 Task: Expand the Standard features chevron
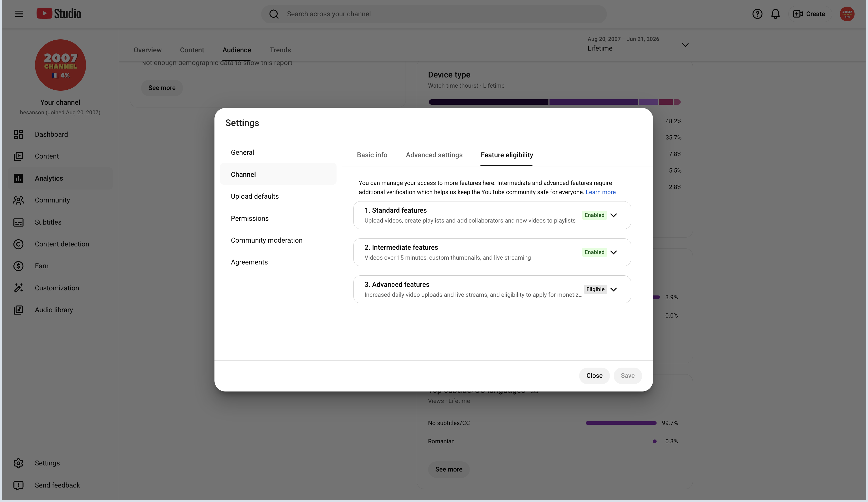(x=613, y=215)
